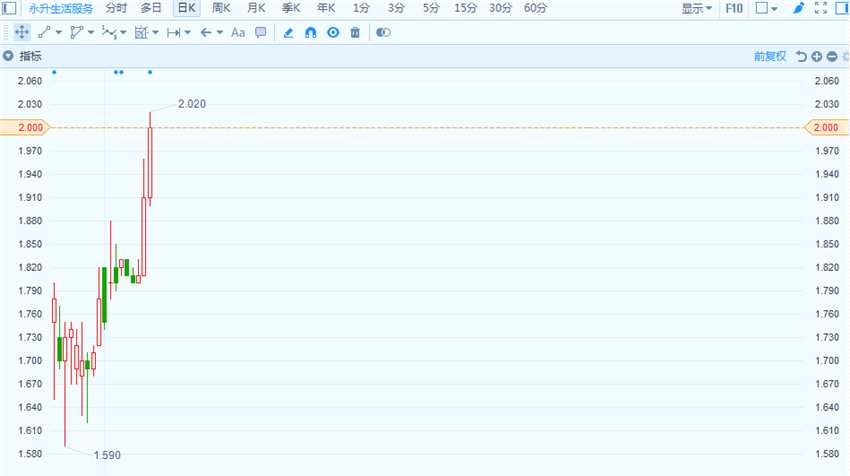Toggle the drawing visibility switch icon
This screenshot has width=850, height=476.
(383, 33)
